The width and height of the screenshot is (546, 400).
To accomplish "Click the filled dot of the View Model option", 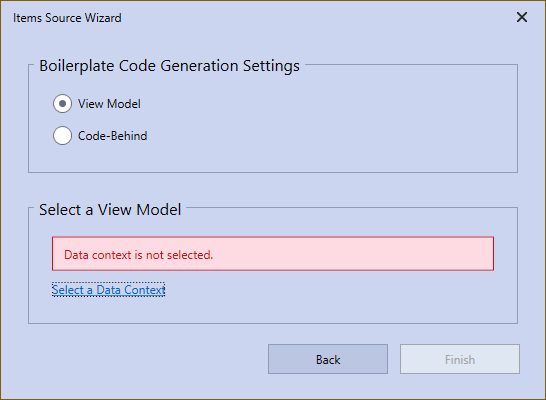I will [x=62, y=104].
